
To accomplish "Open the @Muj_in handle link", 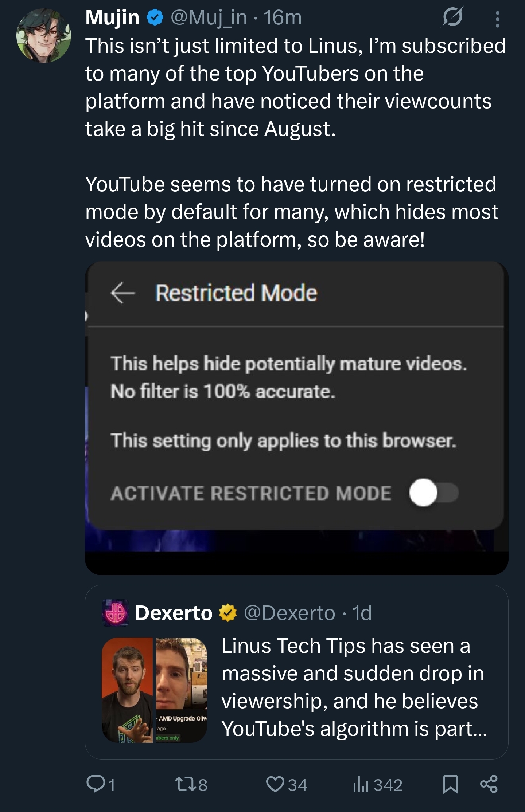I will (x=209, y=17).
